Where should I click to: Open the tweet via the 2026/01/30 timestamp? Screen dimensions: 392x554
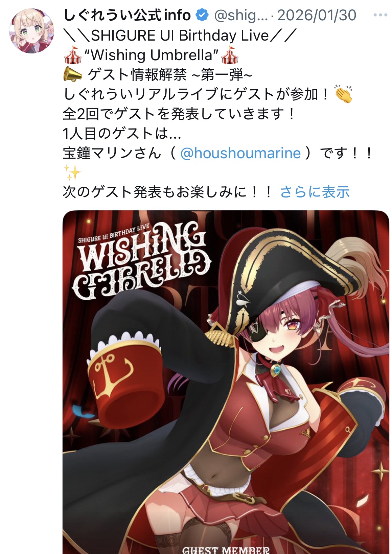pos(317,15)
